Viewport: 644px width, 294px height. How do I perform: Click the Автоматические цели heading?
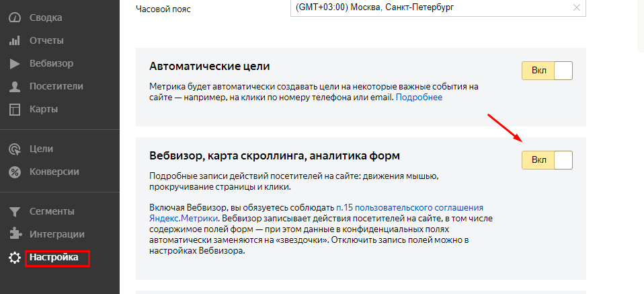[x=210, y=66]
